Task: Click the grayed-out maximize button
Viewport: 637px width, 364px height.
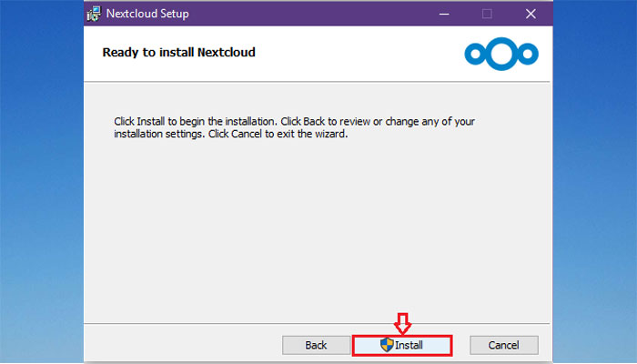Action: (x=487, y=14)
